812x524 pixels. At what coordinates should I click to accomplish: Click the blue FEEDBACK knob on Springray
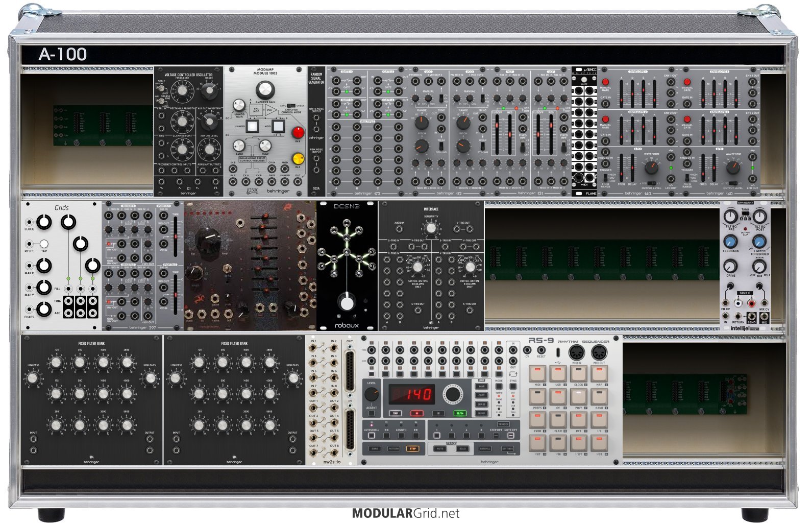730,241
